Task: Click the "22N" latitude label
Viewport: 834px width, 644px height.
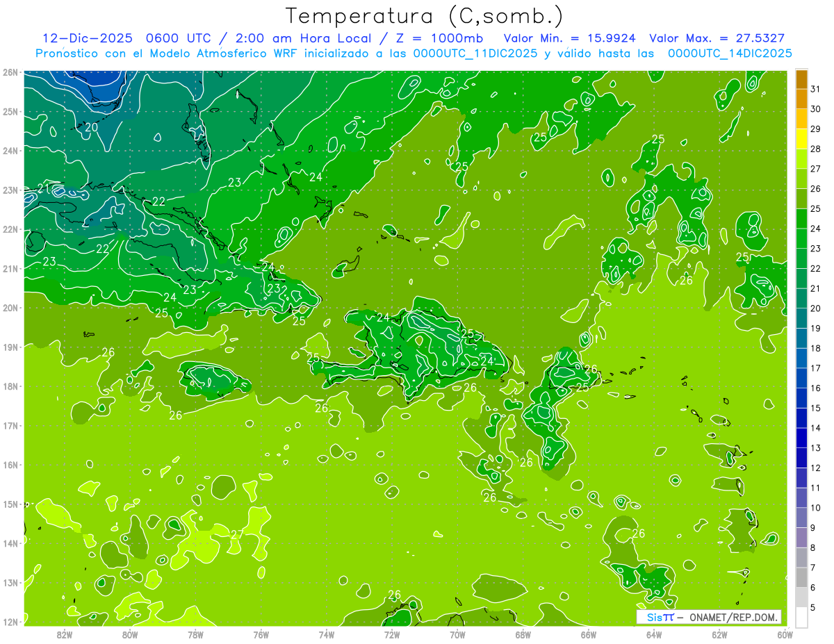Action: click(10, 229)
